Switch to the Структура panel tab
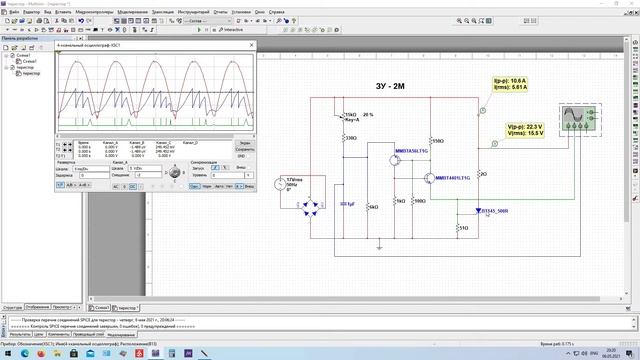640x360 pixels. [x=12, y=307]
